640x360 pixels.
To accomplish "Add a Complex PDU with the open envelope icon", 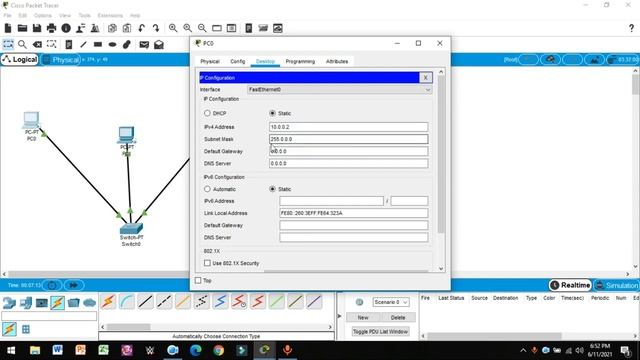I will pos(159,44).
